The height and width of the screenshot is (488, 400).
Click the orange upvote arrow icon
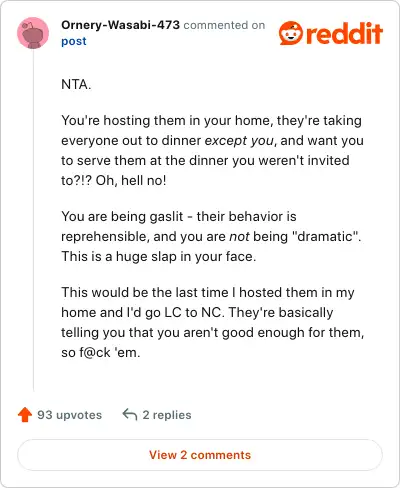point(25,415)
